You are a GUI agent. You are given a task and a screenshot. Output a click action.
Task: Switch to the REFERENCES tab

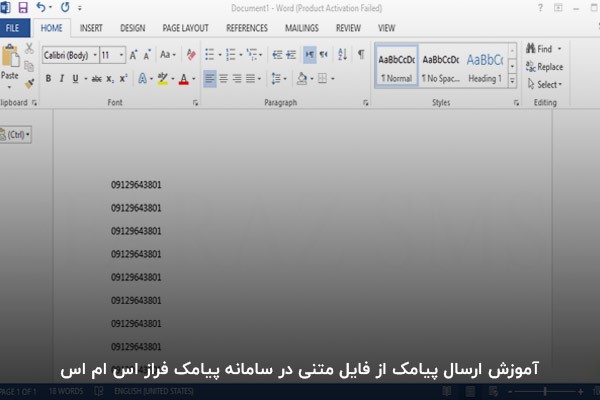coord(247,28)
